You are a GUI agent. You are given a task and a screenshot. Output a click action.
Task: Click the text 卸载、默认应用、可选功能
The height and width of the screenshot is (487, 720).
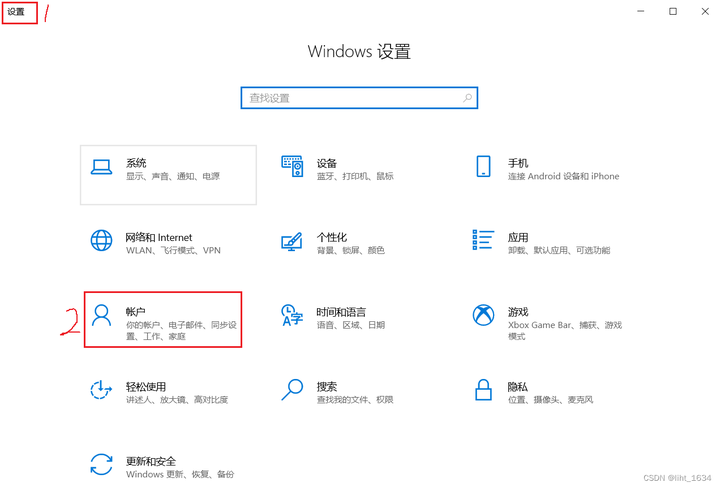(x=559, y=251)
